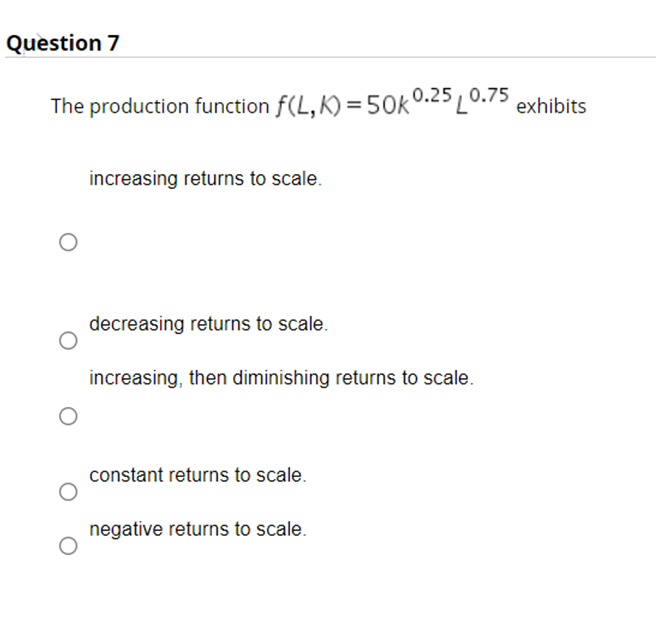Select the negative returns to scale radio button
The width and height of the screenshot is (656, 619).
point(68,546)
